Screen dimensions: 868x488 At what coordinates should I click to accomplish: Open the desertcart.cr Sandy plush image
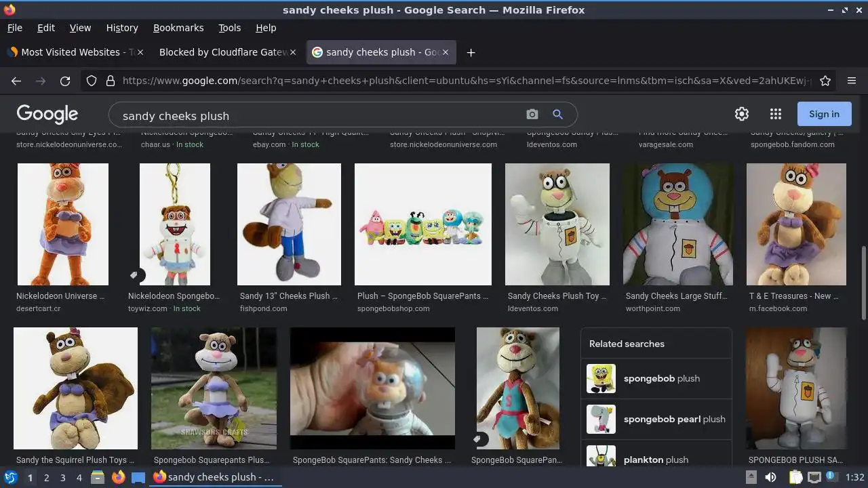[x=63, y=224]
